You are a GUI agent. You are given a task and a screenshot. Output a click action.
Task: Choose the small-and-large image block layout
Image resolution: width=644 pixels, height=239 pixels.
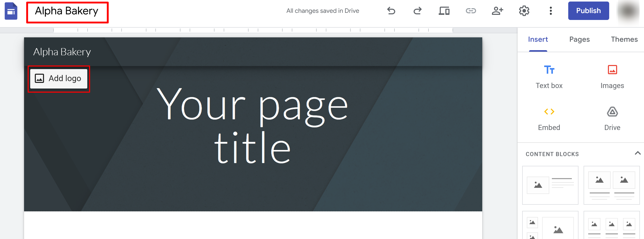coord(550,225)
